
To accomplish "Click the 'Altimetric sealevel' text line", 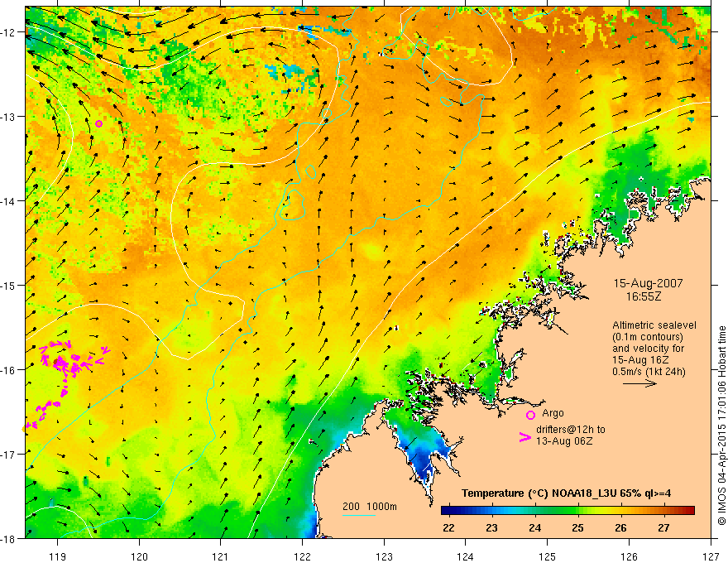I will pyautogui.click(x=654, y=325).
